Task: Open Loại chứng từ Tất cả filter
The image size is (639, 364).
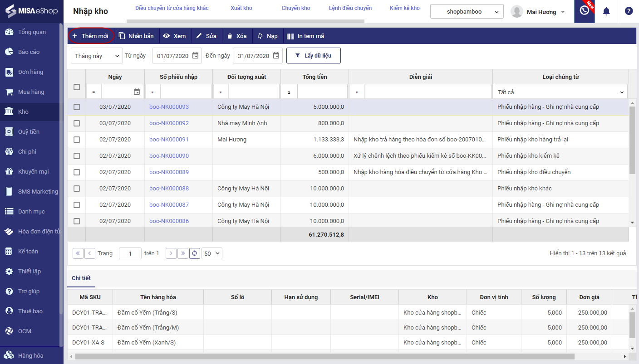Action: [x=560, y=92]
